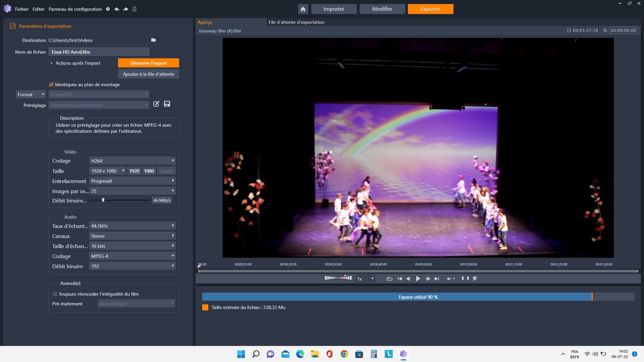Click the volume speaker icon

click(x=449, y=279)
